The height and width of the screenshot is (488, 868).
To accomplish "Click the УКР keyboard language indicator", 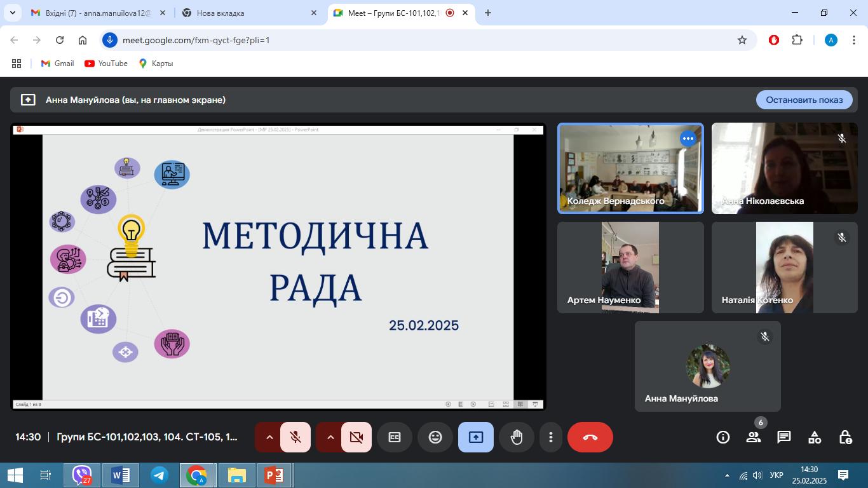I will click(x=776, y=475).
